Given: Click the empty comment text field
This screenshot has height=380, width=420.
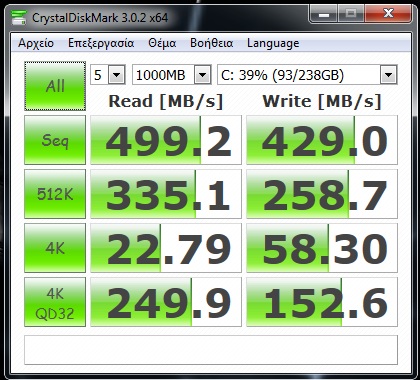Looking at the screenshot, I should pos(211,350).
